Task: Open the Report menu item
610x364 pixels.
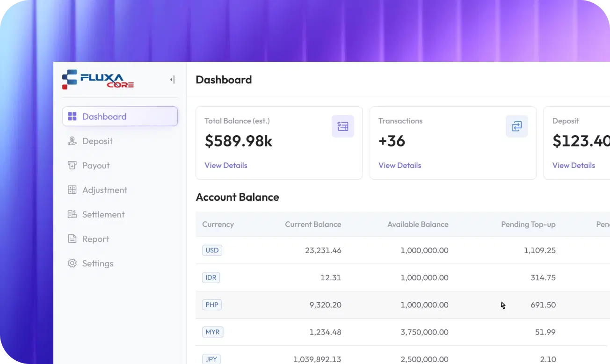Action: (120, 239)
